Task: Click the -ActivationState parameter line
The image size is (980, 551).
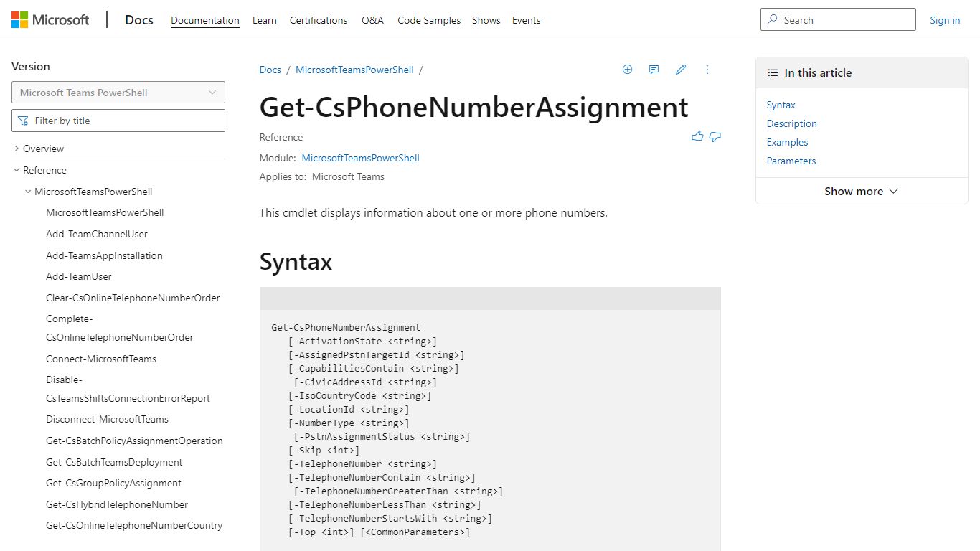Action: pyautogui.click(x=362, y=342)
